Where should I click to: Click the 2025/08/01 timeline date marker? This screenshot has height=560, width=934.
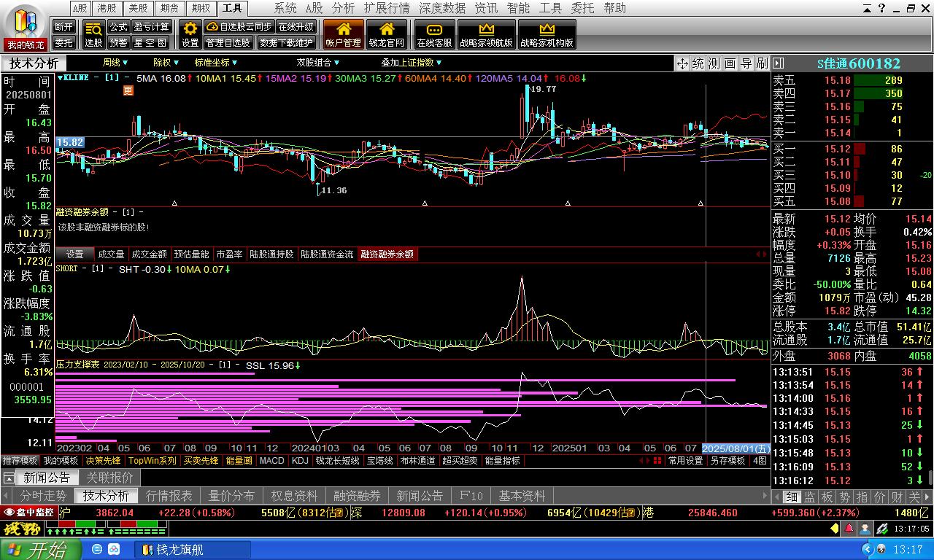(x=736, y=448)
